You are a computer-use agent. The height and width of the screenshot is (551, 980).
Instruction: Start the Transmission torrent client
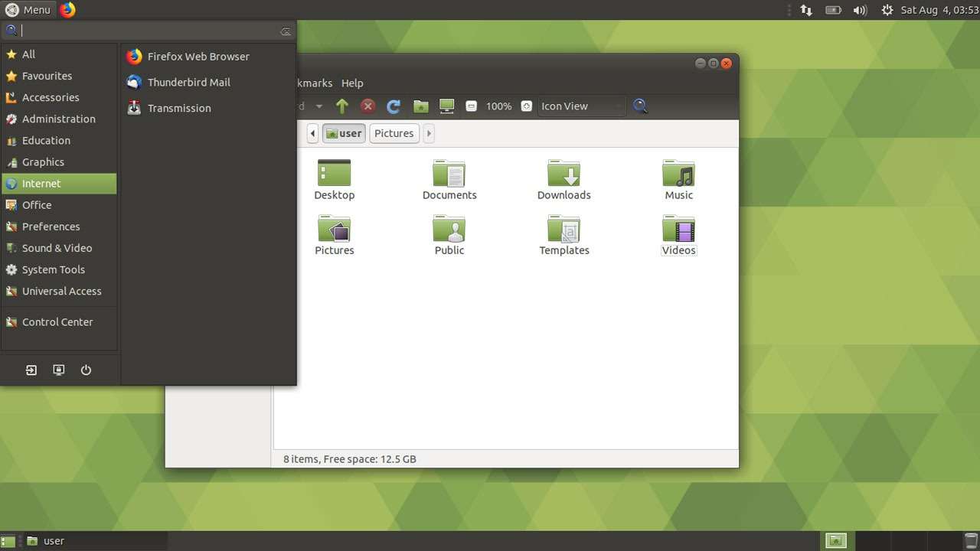pyautogui.click(x=179, y=108)
